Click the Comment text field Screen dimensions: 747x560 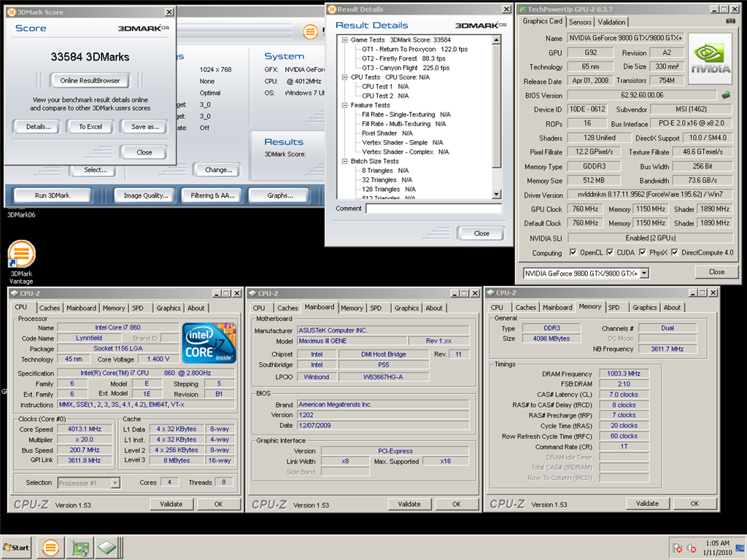click(x=433, y=209)
